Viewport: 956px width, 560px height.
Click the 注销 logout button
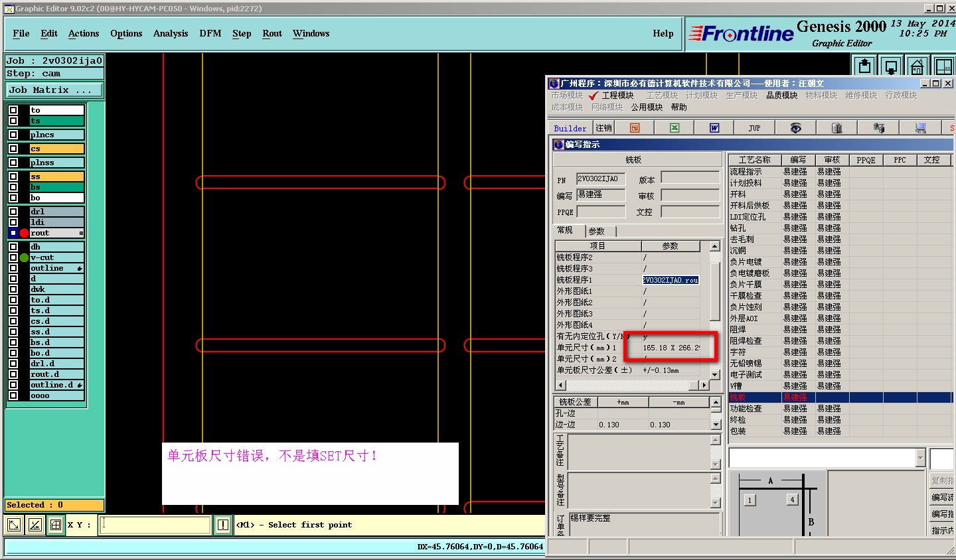603,128
